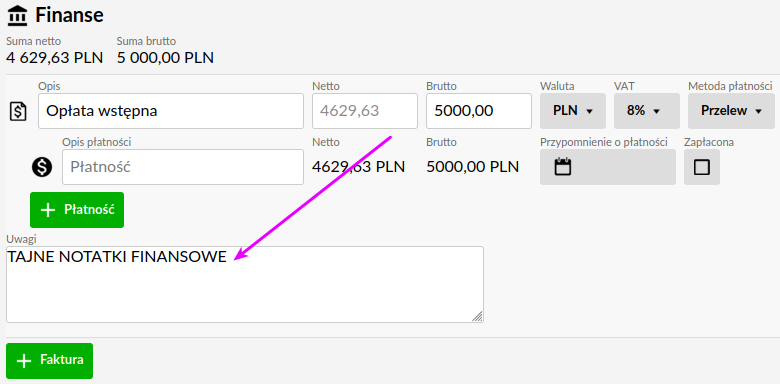
Task: Click the resize grip of Uwagi textarea
Action: [477, 316]
